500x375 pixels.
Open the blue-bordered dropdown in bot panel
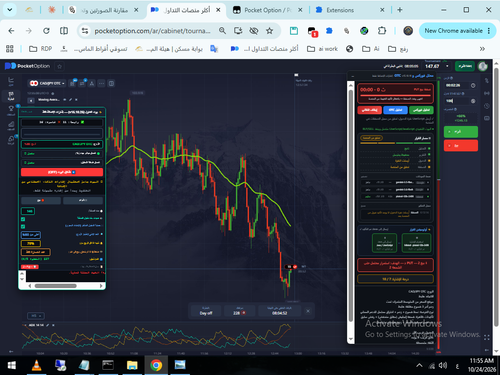click(x=31, y=235)
